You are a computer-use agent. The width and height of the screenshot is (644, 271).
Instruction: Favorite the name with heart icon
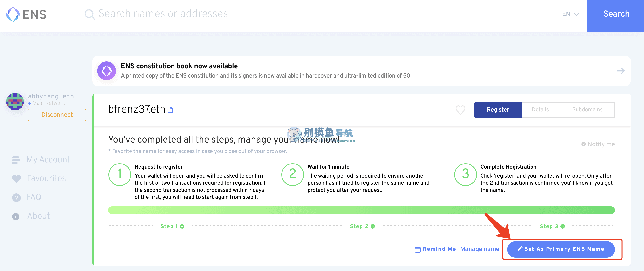460,110
